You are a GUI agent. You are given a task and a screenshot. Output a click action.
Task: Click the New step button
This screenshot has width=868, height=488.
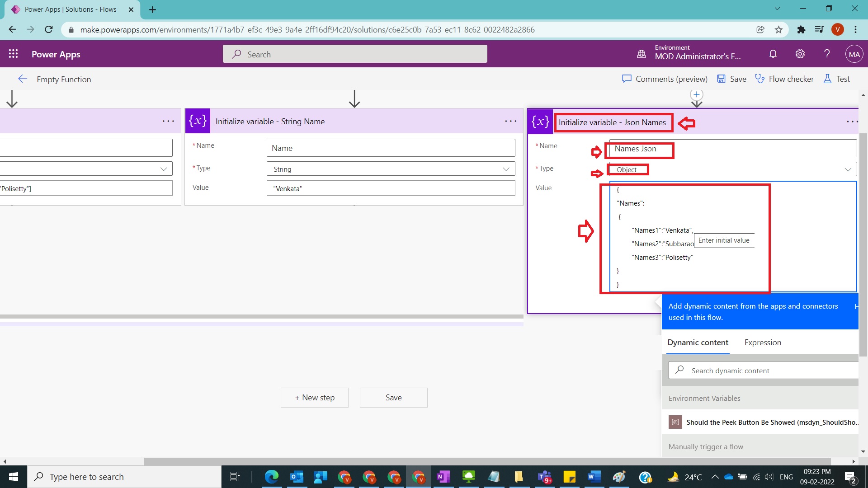click(x=315, y=398)
